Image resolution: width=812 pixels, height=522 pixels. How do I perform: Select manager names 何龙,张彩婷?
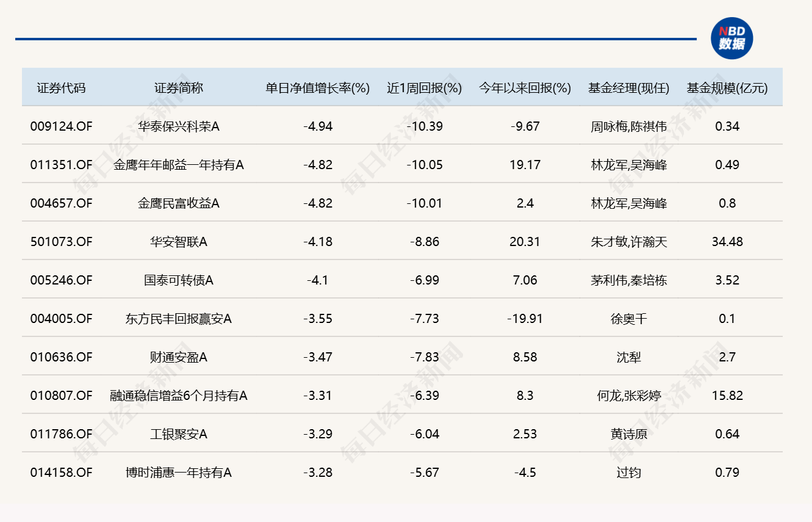pyautogui.click(x=629, y=396)
